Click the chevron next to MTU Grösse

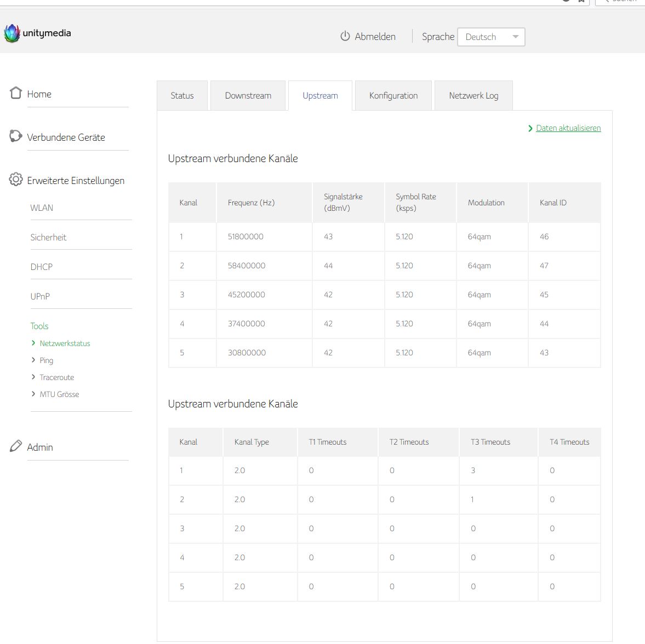(33, 394)
